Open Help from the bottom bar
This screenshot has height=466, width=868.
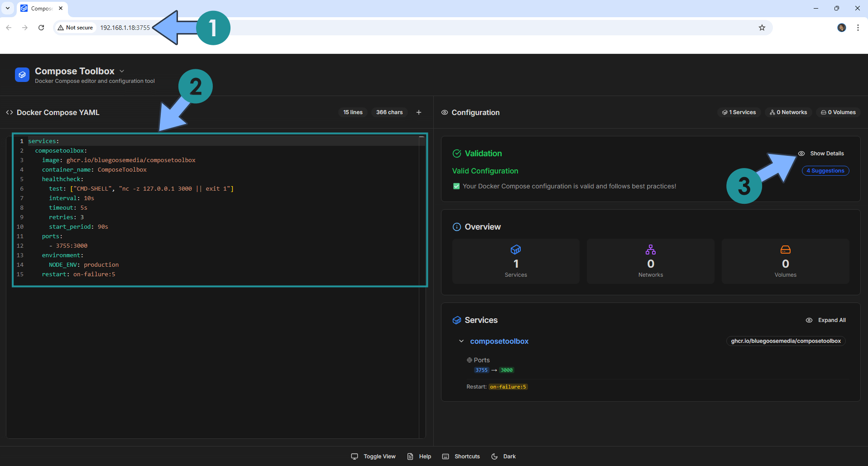pyautogui.click(x=419, y=456)
